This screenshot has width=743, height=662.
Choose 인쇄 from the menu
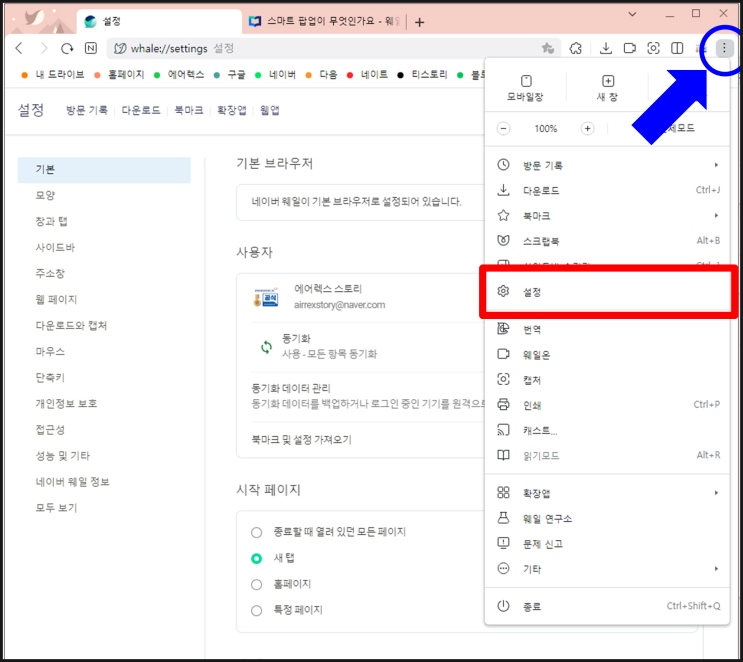click(x=607, y=405)
